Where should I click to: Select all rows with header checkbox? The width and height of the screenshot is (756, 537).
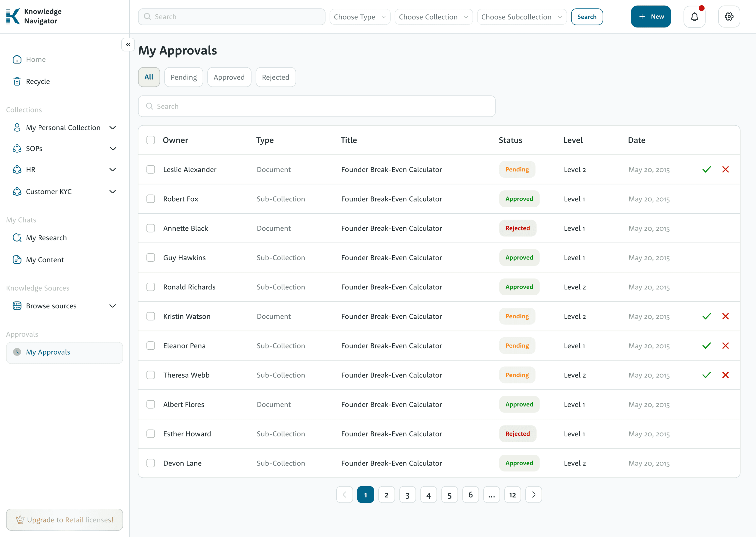pyautogui.click(x=151, y=140)
